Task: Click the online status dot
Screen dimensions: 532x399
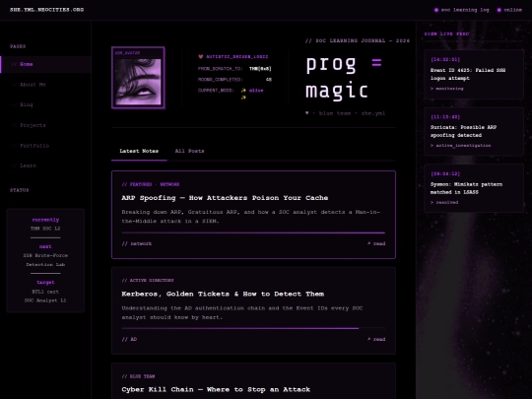Action: click(499, 10)
